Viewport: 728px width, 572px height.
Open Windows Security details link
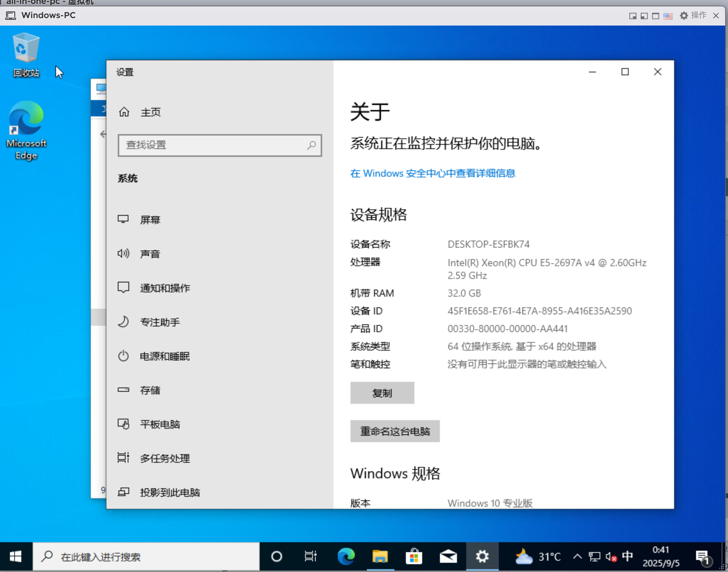(x=432, y=173)
